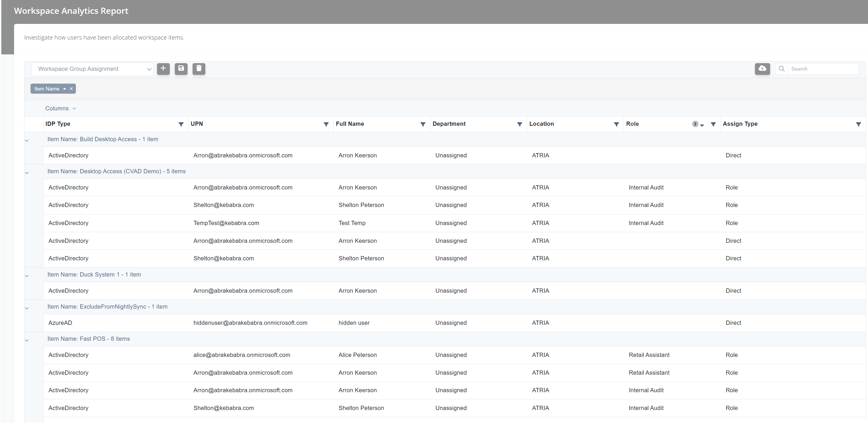Expand the Columns chooser menu

pos(60,109)
